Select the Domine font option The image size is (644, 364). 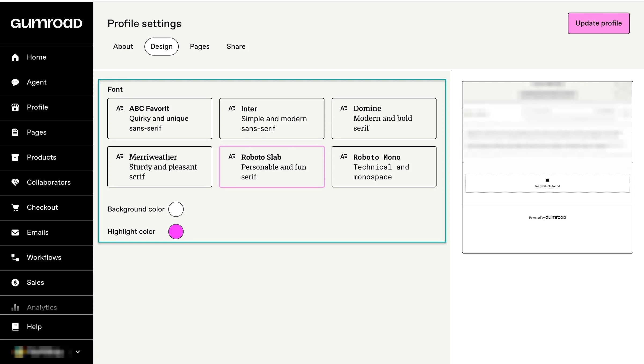pyautogui.click(x=384, y=118)
